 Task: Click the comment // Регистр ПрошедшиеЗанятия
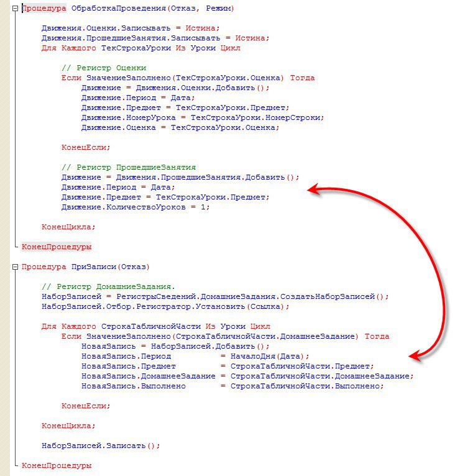click(129, 168)
